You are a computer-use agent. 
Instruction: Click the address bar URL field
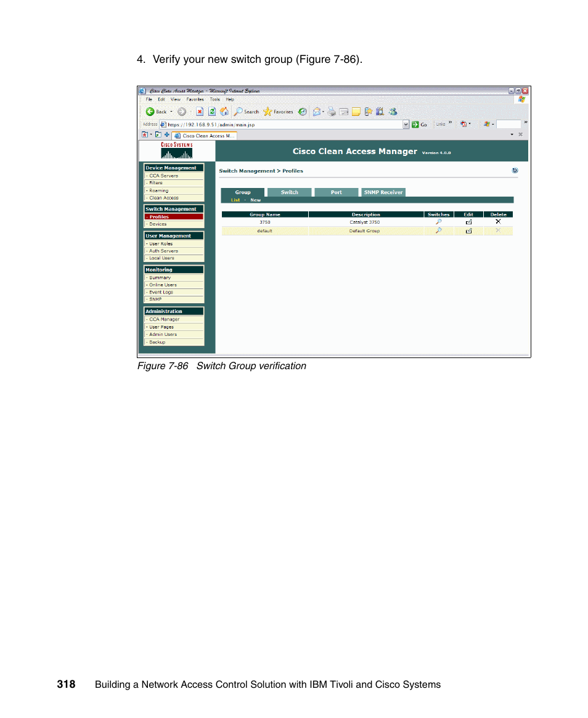pos(281,124)
